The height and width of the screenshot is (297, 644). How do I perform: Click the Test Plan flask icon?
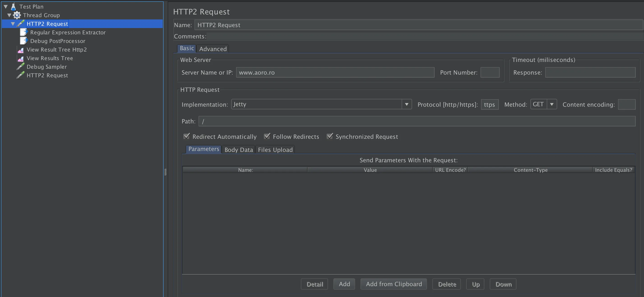coord(14,7)
